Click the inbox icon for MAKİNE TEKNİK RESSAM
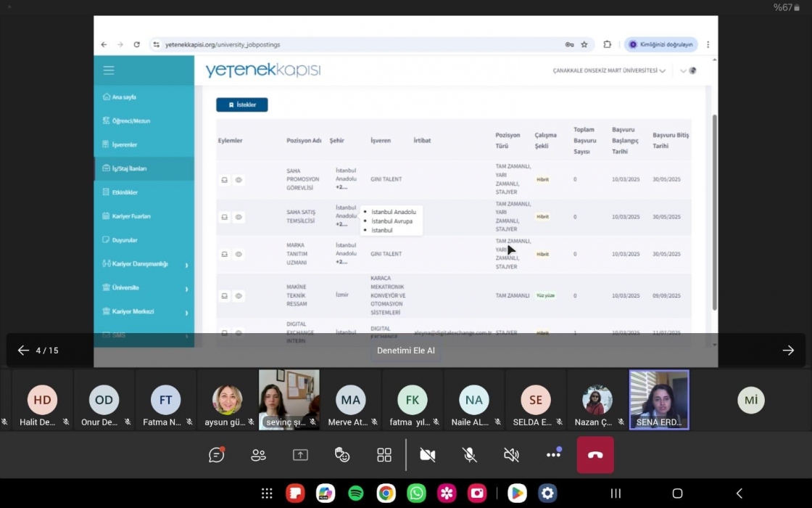This screenshot has width=812, height=508. (224, 296)
